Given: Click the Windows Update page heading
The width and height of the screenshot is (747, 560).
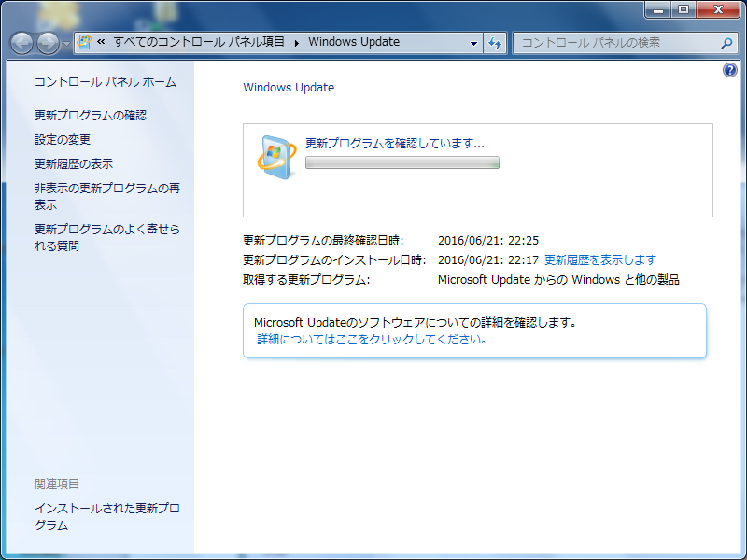Looking at the screenshot, I should [289, 88].
